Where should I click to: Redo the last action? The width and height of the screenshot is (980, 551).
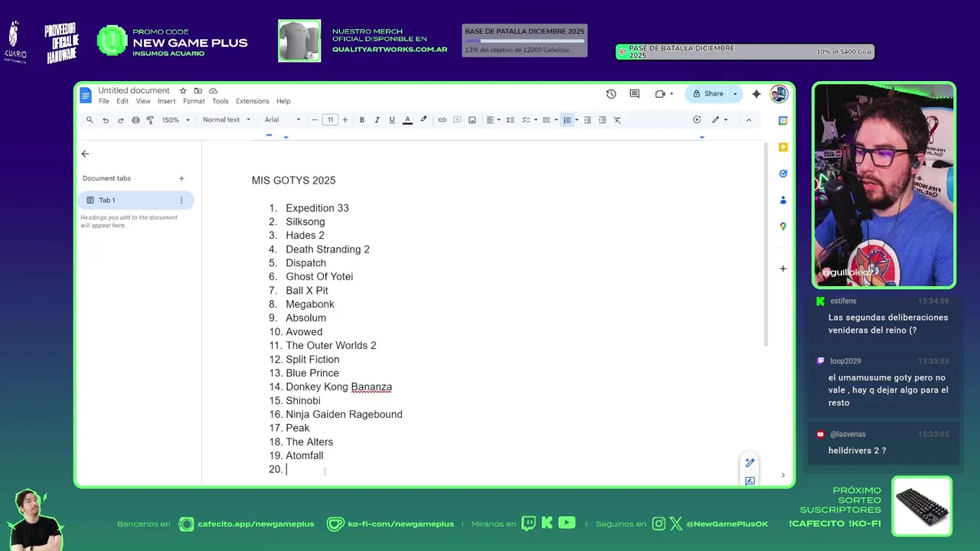click(x=120, y=119)
